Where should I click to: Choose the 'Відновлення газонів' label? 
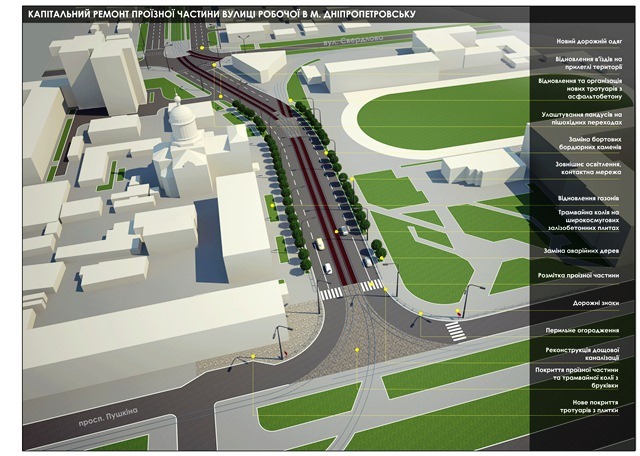point(590,198)
